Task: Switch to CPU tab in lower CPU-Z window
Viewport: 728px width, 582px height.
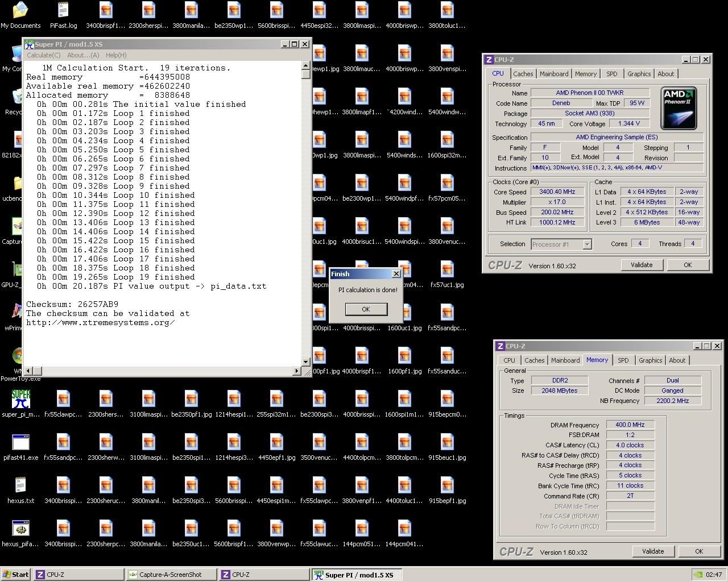Action: [509, 360]
